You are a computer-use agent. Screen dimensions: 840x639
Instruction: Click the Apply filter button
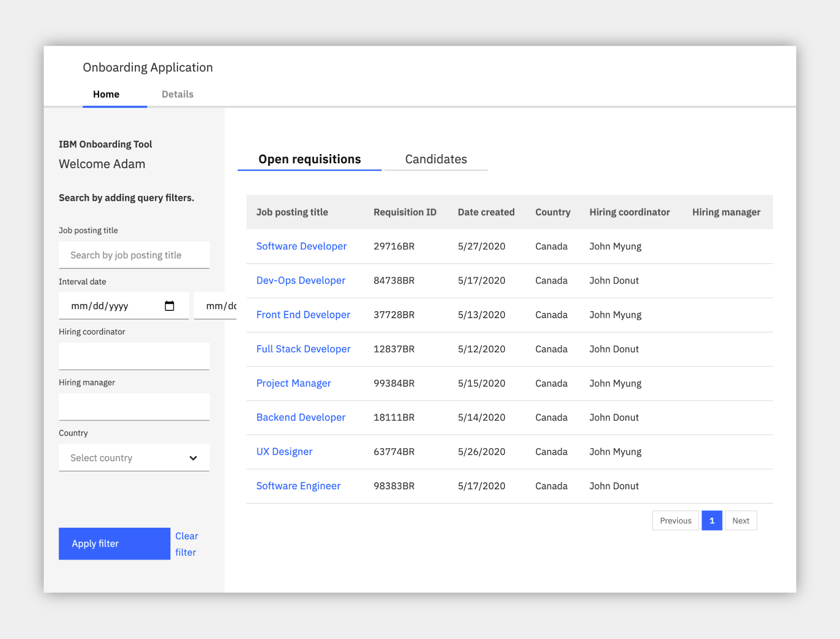click(x=114, y=544)
